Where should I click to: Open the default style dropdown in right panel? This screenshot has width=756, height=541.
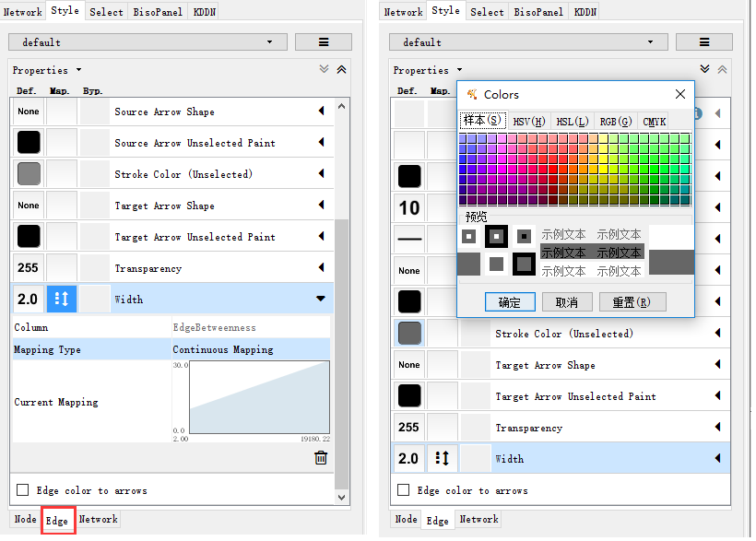(x=528, y=42)
